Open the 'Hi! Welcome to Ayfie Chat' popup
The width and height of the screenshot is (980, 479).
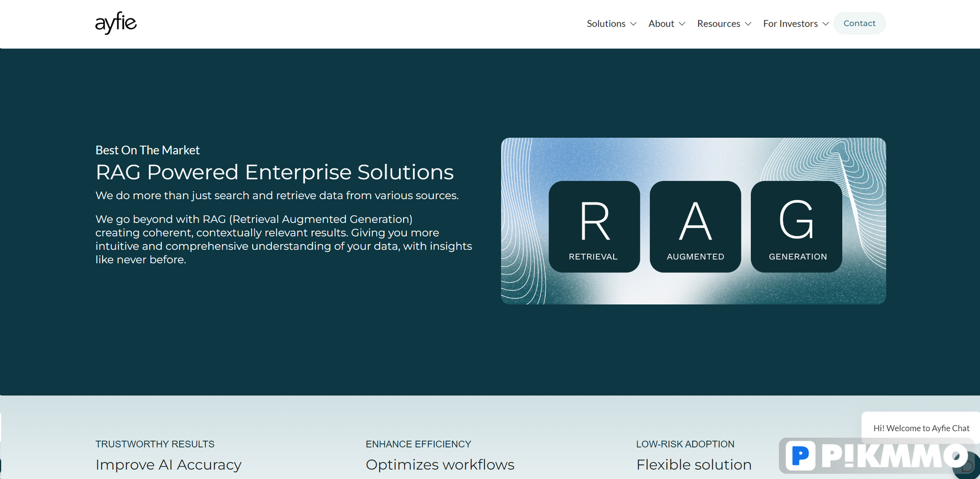tap(921, 428)
